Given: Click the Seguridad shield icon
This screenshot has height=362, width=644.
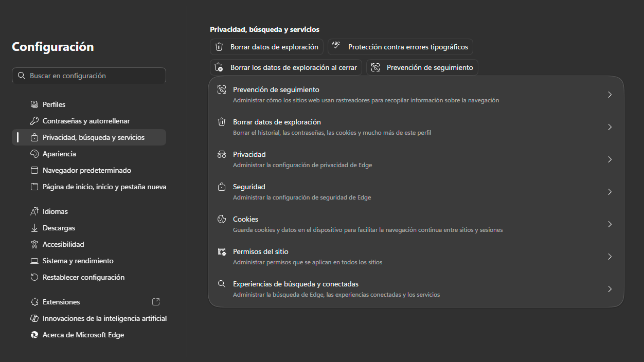Looking at the screenshot, I should (222, 186).
